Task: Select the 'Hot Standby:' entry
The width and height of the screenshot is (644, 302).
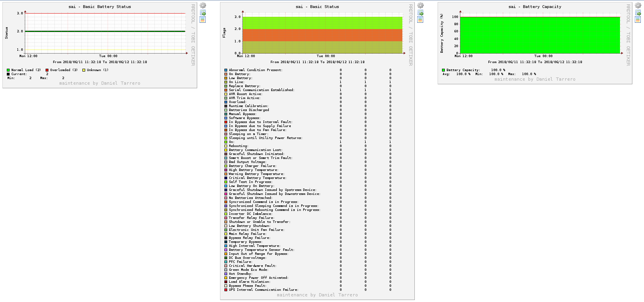Action: click(x=308, y=274)
